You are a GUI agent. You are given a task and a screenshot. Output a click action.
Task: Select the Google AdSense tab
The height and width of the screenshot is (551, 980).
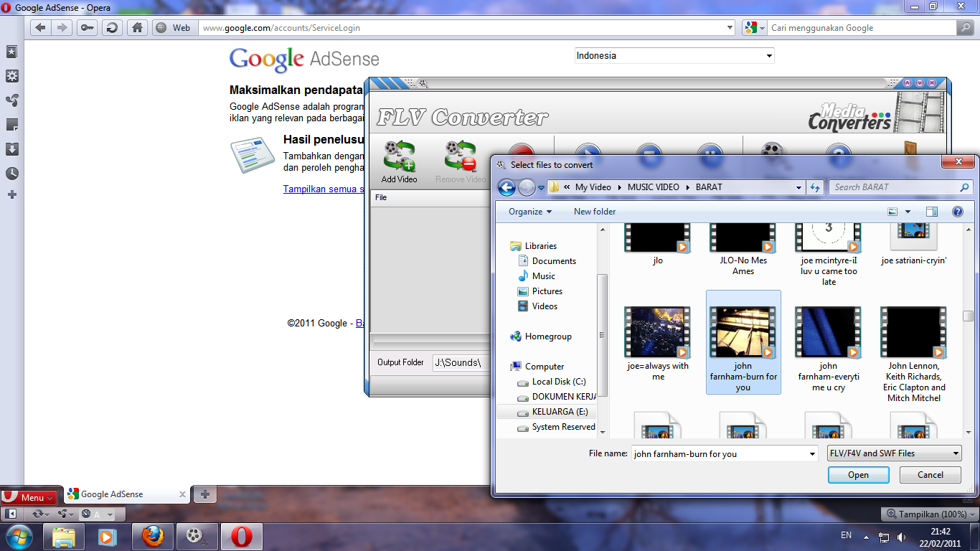127,494
